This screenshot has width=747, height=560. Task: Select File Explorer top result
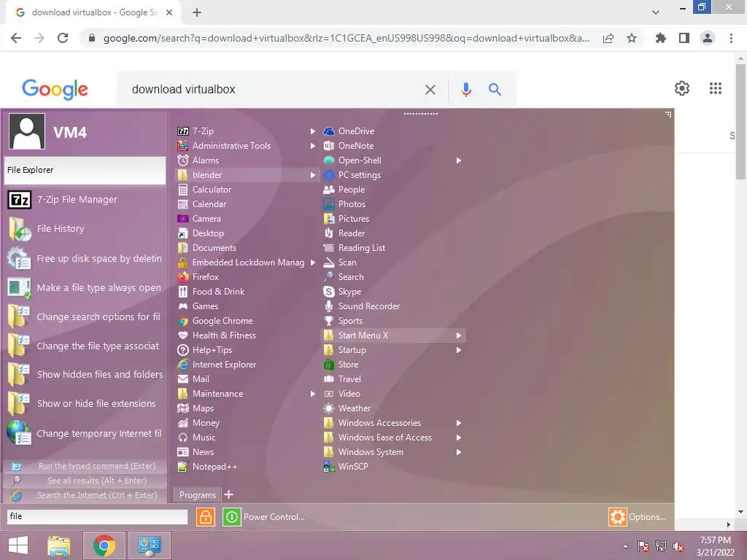pyautogui.click(x=85, y=170)
